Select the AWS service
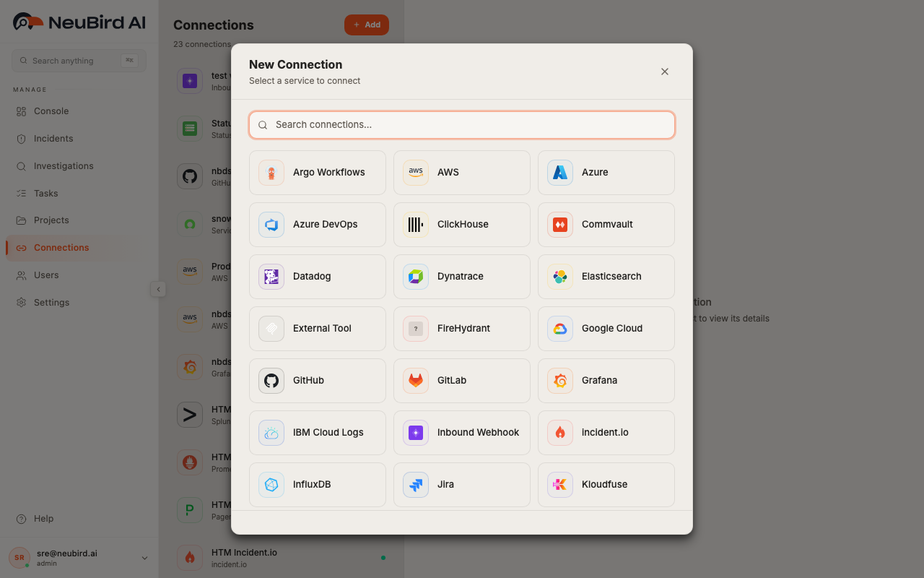Image resolution: width=924 pixels, height=578 pixels. point(461,172)
